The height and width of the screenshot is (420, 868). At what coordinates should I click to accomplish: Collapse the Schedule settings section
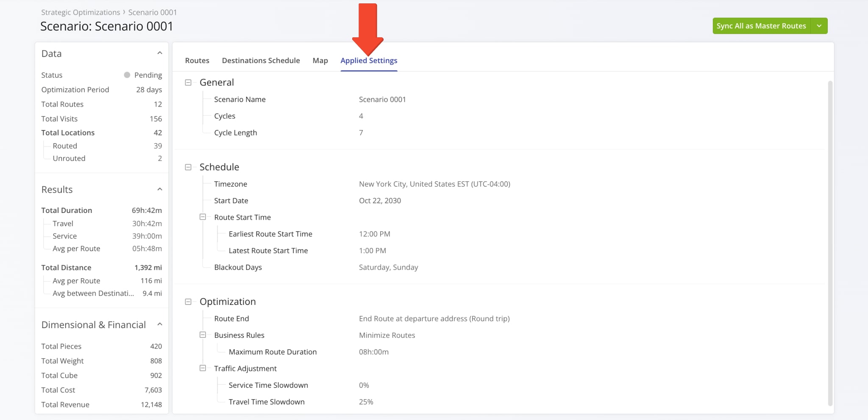coord(188,167)
